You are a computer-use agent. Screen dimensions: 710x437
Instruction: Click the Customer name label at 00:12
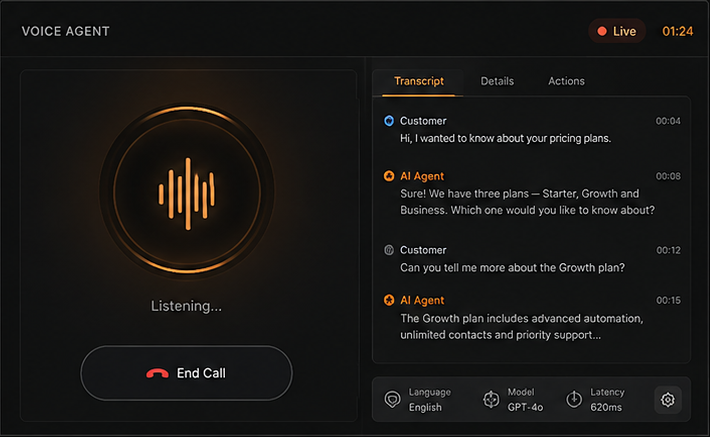click(x=423, y=250)
